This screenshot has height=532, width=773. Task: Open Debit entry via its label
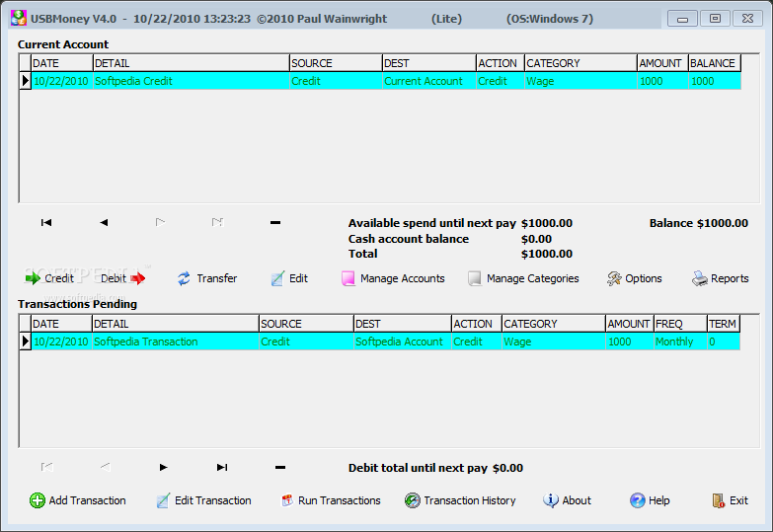(114, 278)
